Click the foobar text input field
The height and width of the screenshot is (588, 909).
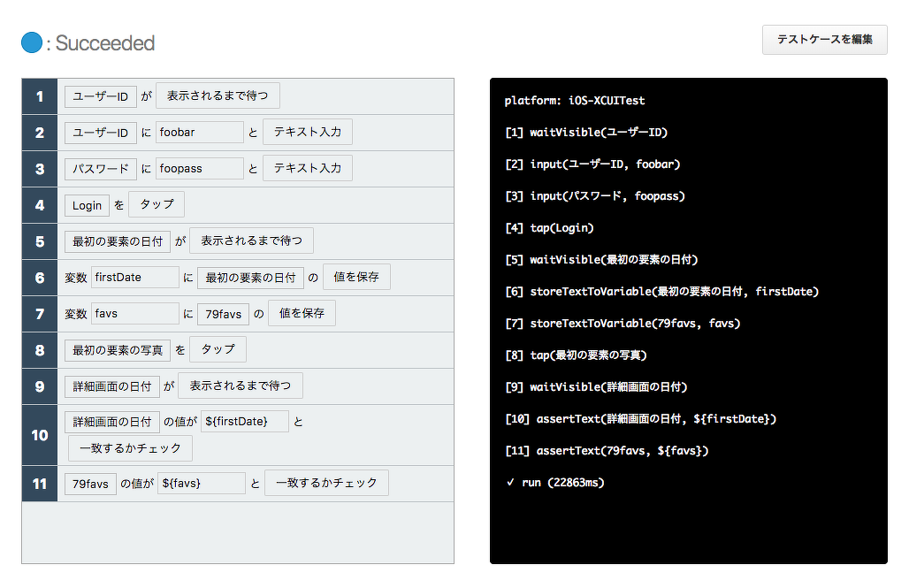pos(199,133)
